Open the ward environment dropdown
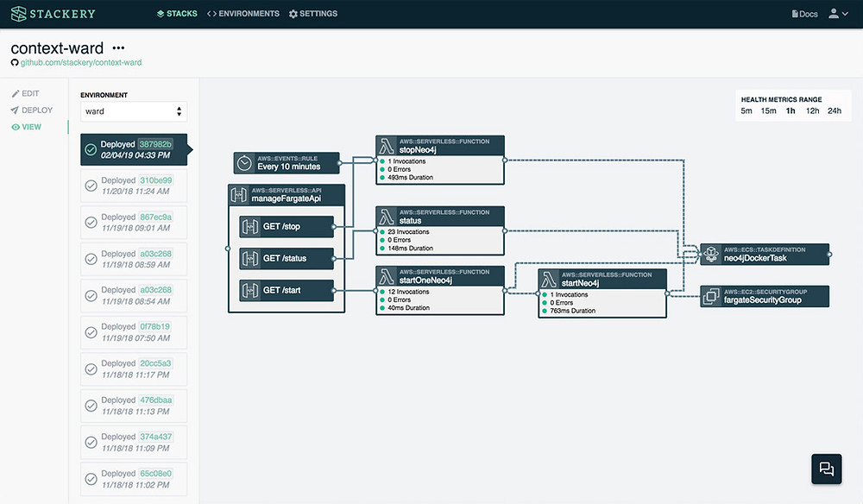Image resolution: width=863 pixels, height=504 pixels. pyautogui.click(x=134, y=111)
